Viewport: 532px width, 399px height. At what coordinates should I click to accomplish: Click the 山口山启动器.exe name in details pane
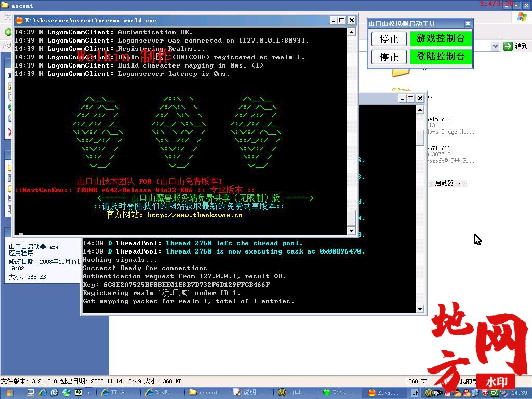[34, 247]
